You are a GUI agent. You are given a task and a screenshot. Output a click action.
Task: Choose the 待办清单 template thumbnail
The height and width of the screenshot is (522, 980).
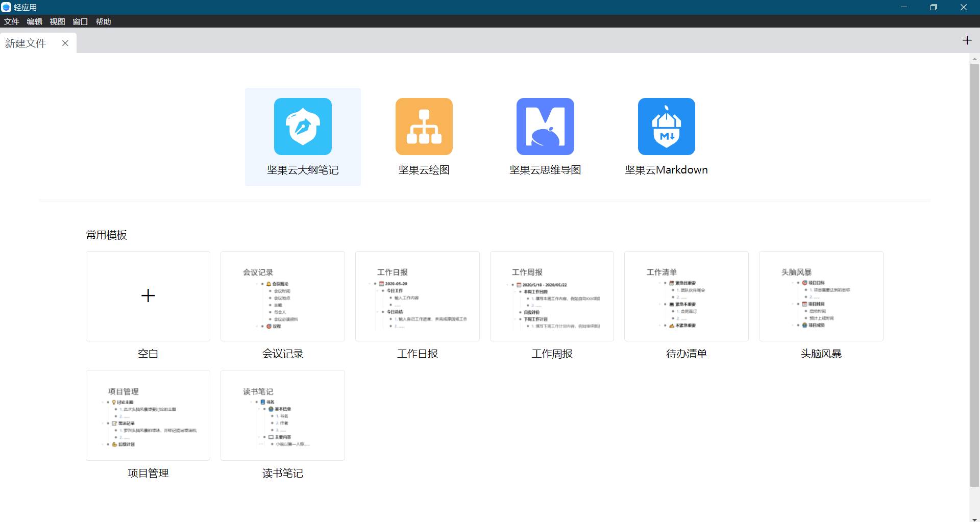click(687, 296)
